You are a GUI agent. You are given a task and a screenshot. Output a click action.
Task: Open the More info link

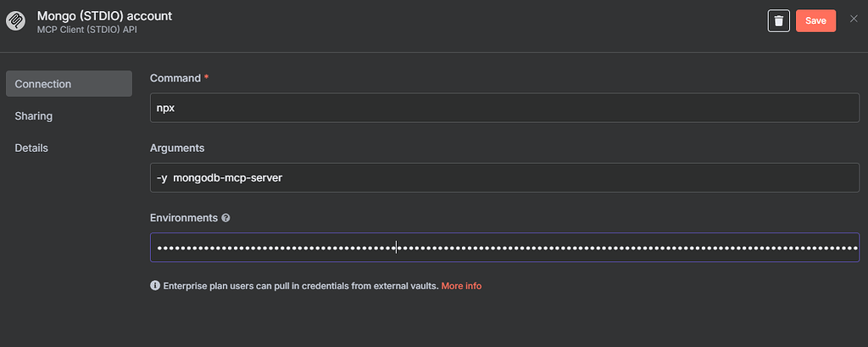click(x=461, y=286)
